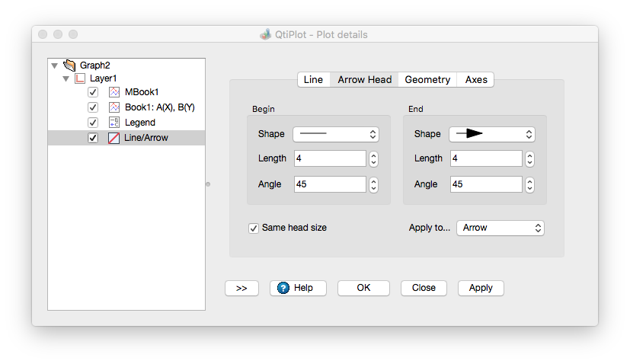Image resolution: width=630 pixels, height=364 pixels.
Task: Click the Help question mark icon
Action: [x=283, y=288]
